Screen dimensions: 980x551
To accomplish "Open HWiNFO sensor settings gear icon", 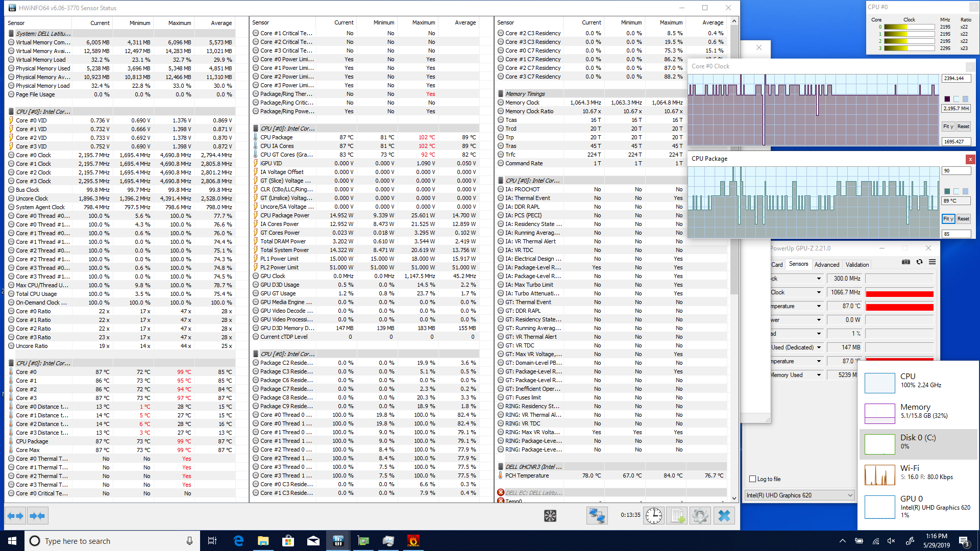I will point(700,516).
